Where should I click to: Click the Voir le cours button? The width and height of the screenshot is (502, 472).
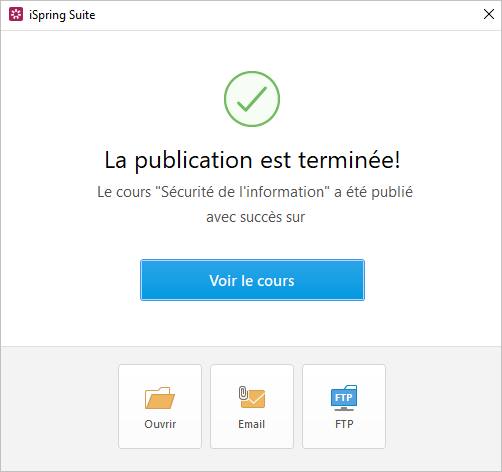point(252,280)
